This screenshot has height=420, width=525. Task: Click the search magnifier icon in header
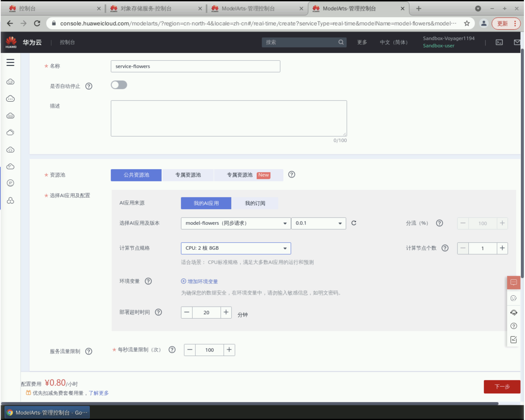pyautogui.click(x=341, y=42)
